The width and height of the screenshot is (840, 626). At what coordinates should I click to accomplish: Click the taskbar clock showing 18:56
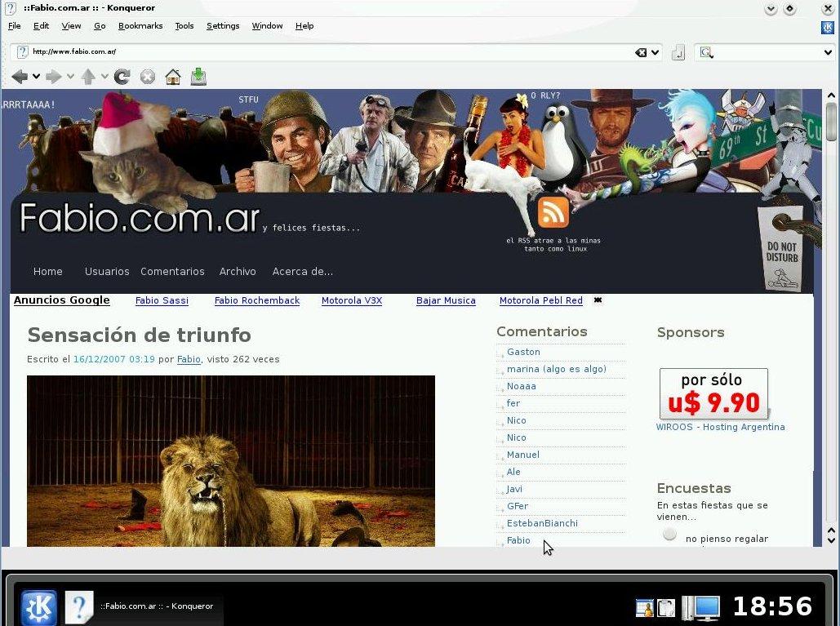click(x=772, y=606)
